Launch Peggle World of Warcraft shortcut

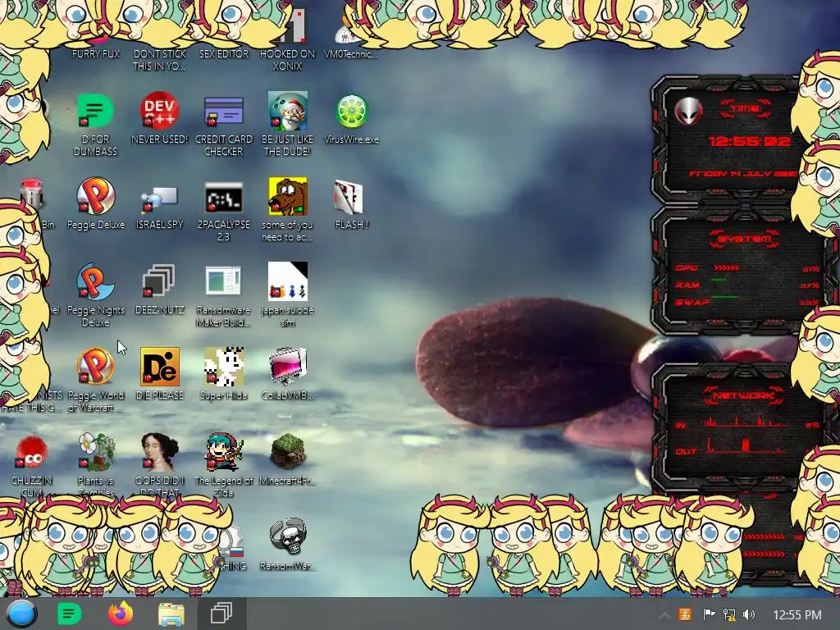tap(95, 367)
